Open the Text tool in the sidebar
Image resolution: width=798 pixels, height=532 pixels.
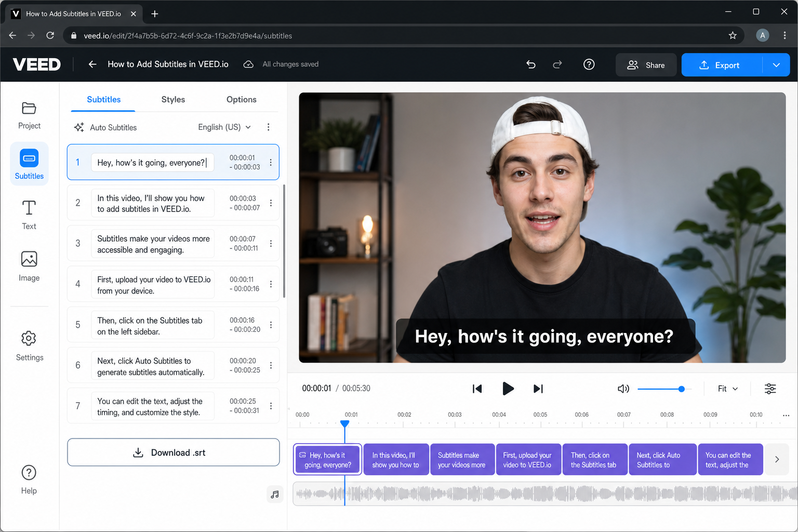pyautogui.click(x=29, y=215)
